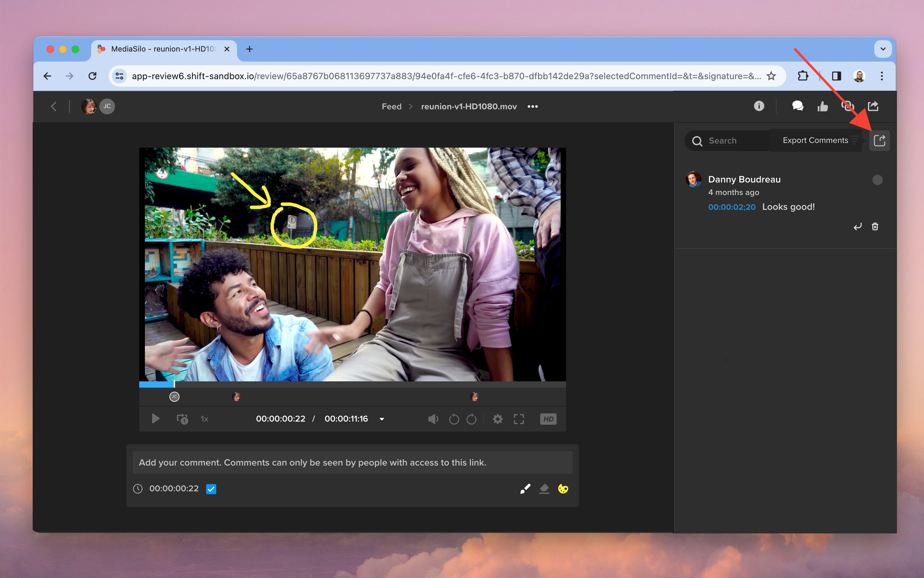
Task: Change playback speed from 1x
Action: point(204,419)
